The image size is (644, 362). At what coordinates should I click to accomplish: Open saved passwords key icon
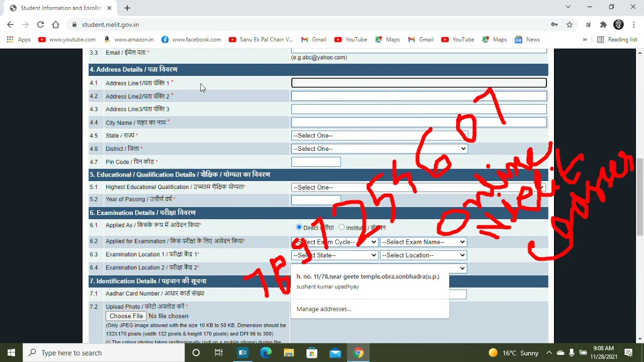coord(554,25)
